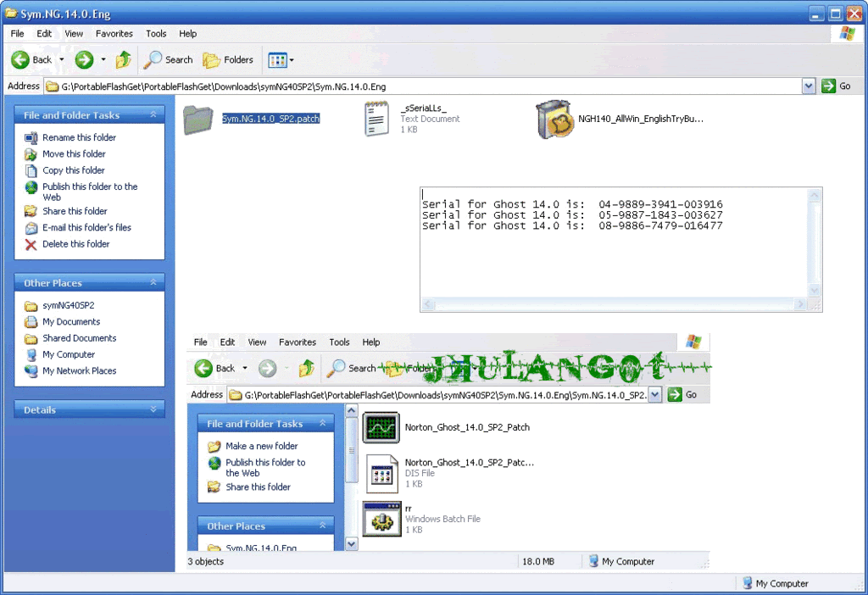The width and height of the screenshot is (868, 595).
Task: Open Back history dropdown arrow in the main toolbar
Action: point(61,60)
